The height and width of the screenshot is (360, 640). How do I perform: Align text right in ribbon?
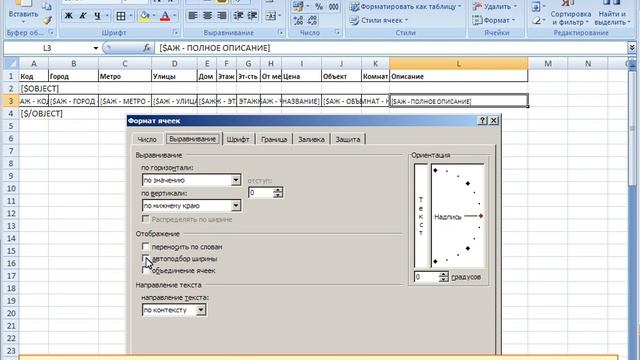222,16
